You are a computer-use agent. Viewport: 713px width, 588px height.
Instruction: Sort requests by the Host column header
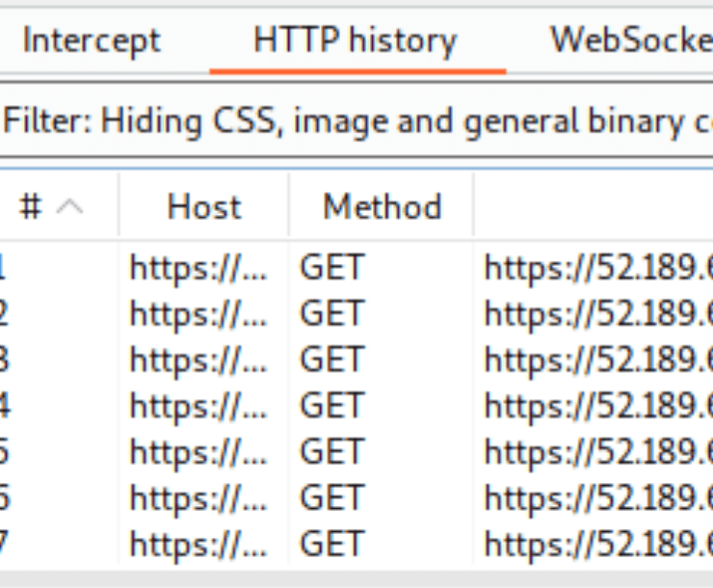point(203,206)
